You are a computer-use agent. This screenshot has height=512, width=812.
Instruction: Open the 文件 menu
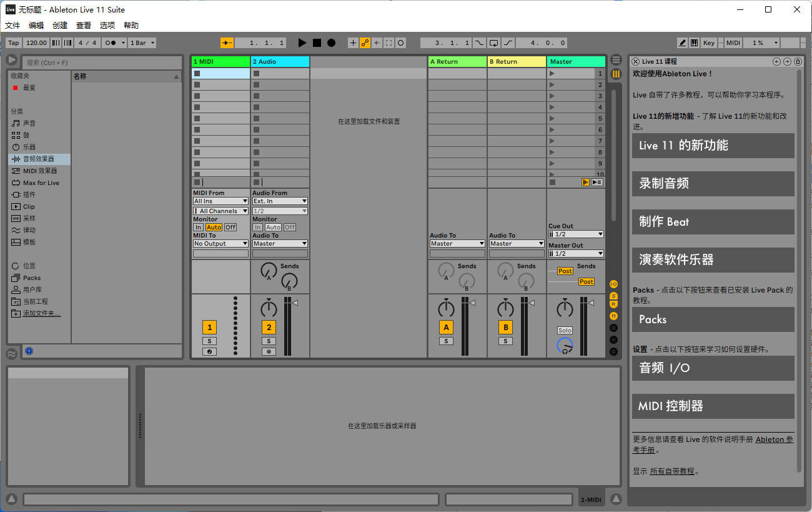12,25
